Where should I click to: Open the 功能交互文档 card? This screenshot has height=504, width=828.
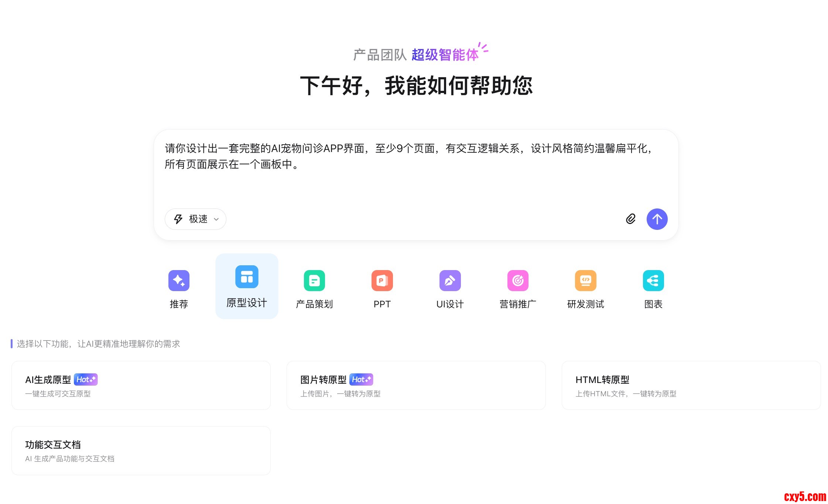pos(141,451)
